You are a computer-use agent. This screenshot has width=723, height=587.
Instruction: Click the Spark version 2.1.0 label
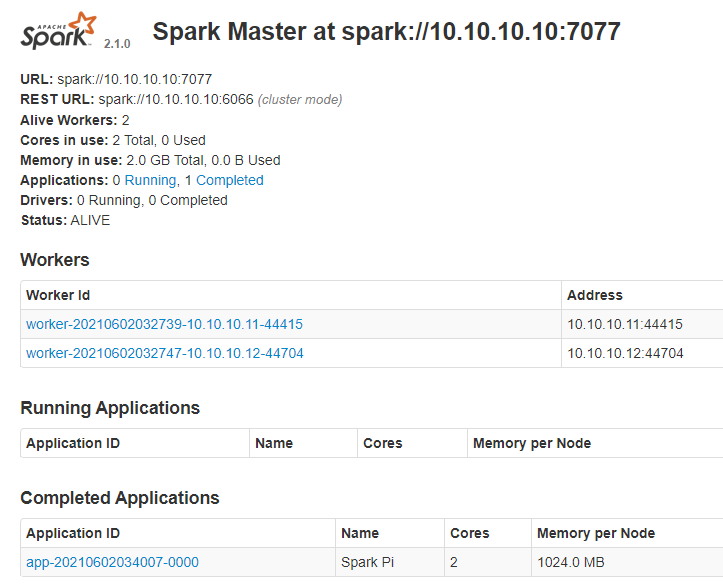pyautogui.click(x=117, y=43)
